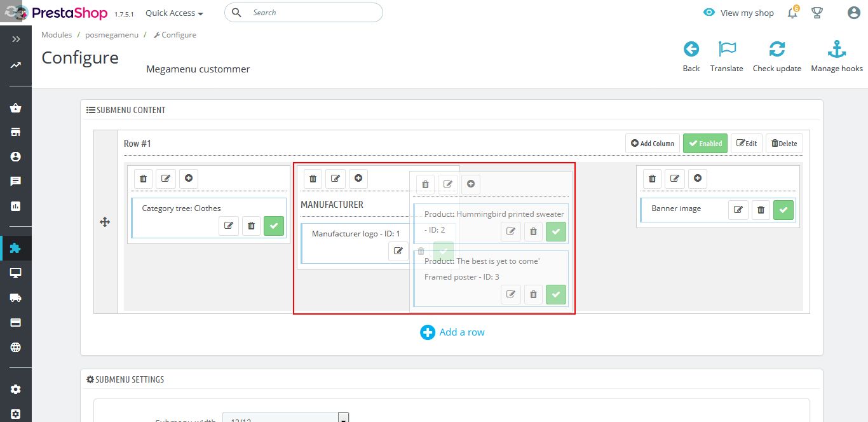Open the Quick Access dropdown
Image resolution: width=868 pixels, height=422 pixels.
click(174, 13)
